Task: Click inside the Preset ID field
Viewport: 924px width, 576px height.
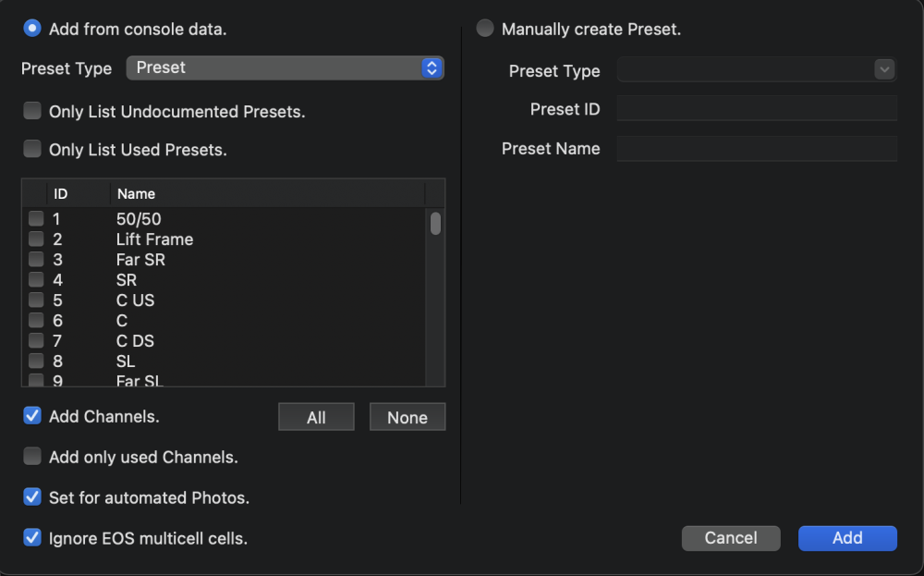Action: click(x=756, y=108)
